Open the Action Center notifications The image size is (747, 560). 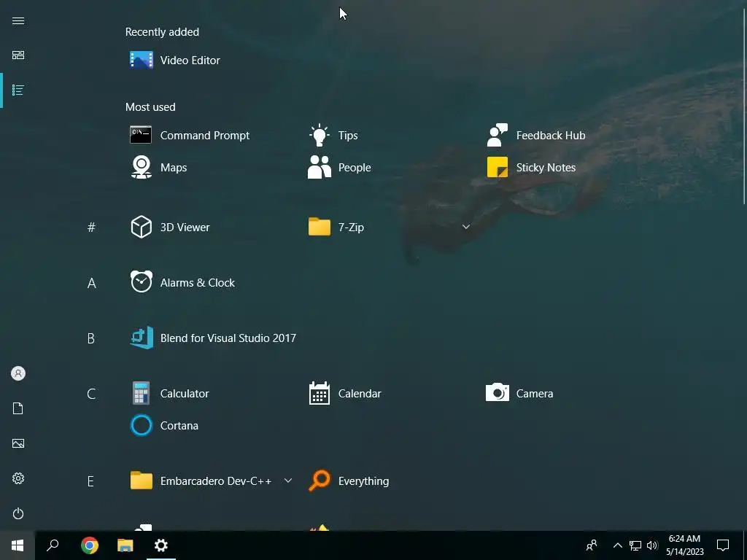click(723, 545)
